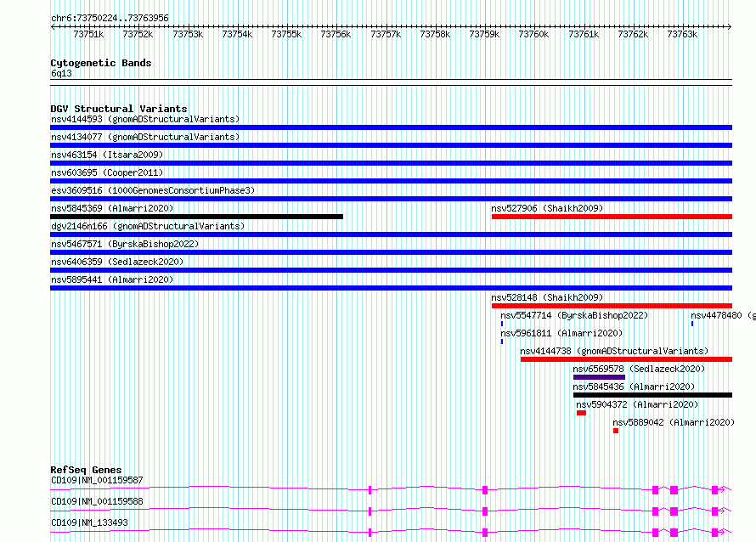Image resolution: width=756 pixels, height=542 pixels.
Task: Click dgv2146n166 gnomAD variant label
Action: click(x=148, y=226)
